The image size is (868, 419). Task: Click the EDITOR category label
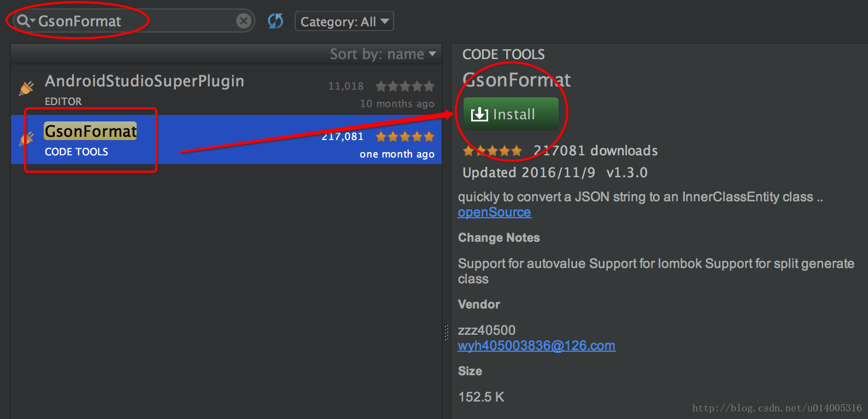pyautogui.click(x=63, y=102)
